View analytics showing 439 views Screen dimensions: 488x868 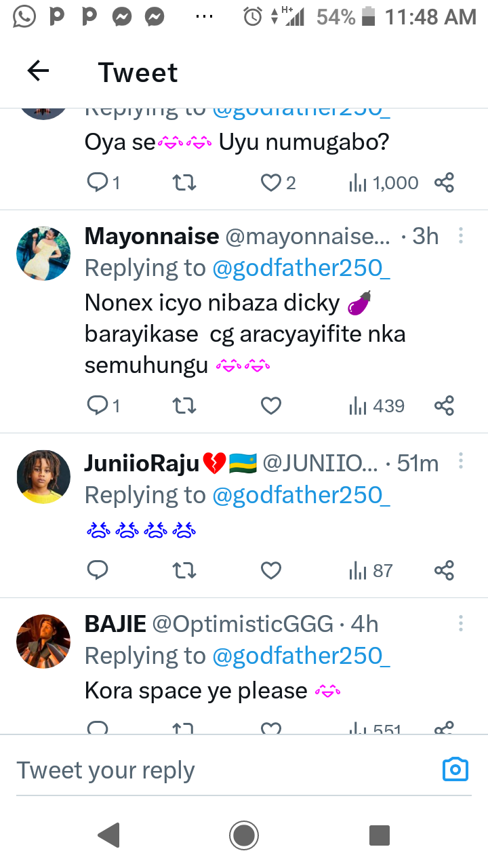tap(377, 406)
